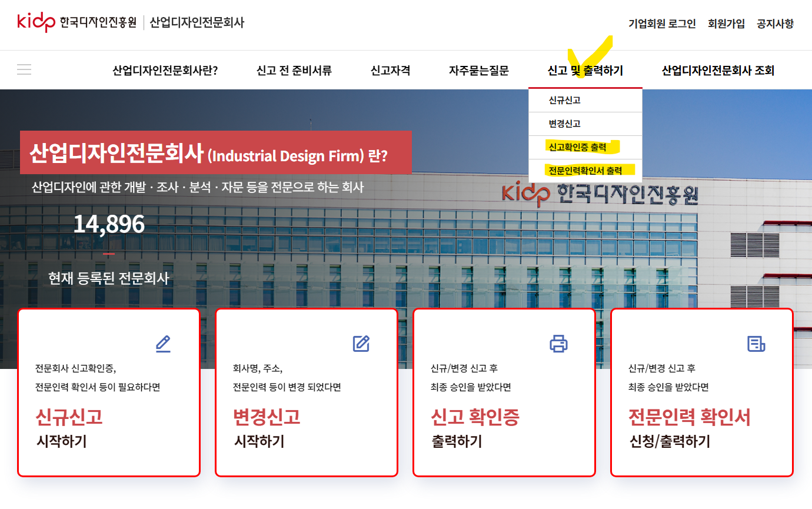Click pencil icon on 신규신고 card
812x509 pixels.
(x=163, y=344)
